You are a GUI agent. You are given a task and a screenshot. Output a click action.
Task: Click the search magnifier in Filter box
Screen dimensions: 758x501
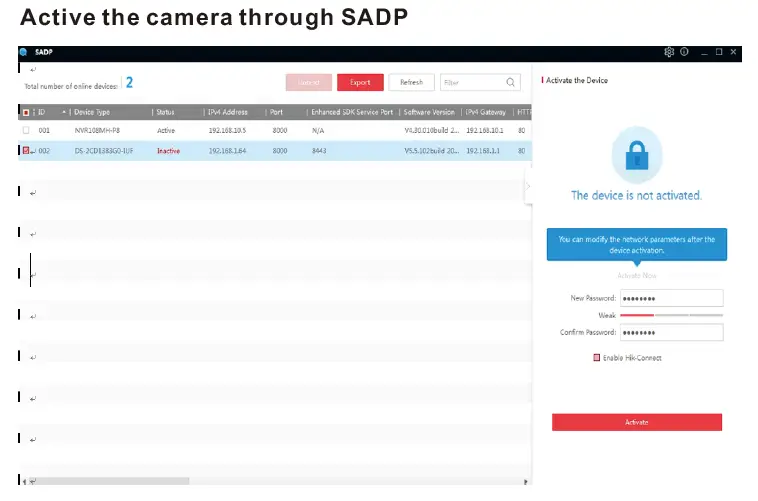(x=510, y=82)
